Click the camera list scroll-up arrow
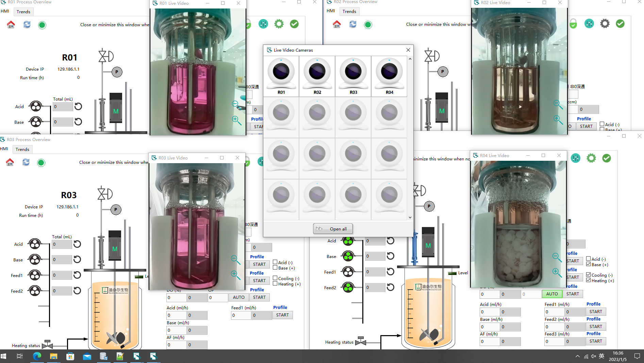Viewport: 644px width, 363px height. 410,59
